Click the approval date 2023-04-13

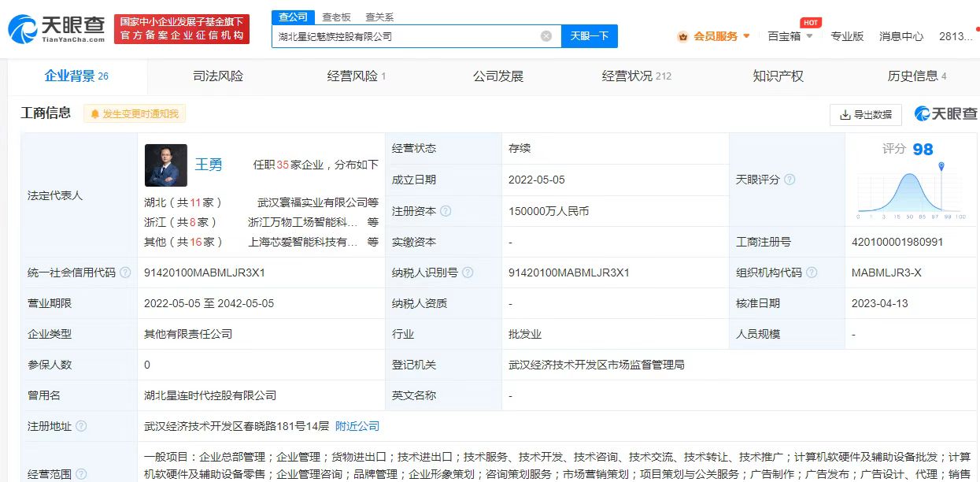pos(880,303)
